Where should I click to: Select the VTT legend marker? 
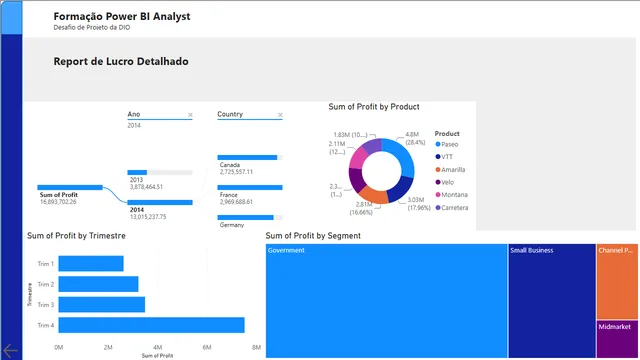(438, 157)
